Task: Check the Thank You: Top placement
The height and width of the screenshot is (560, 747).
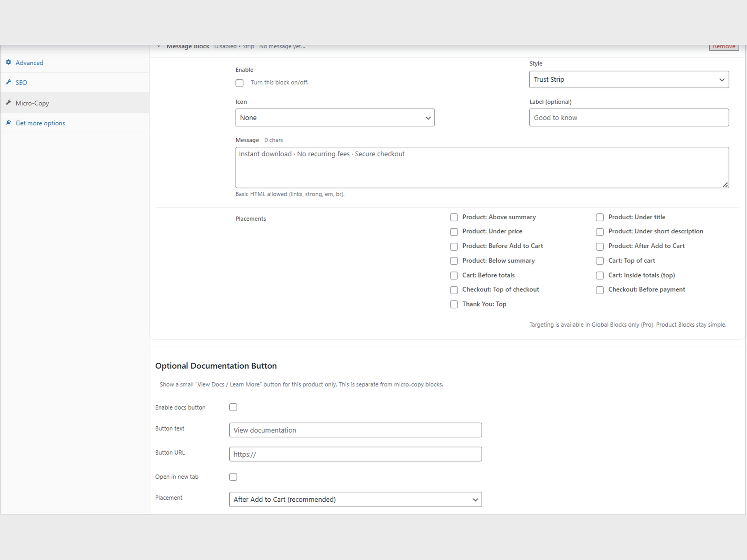Action: click(454, 304)
